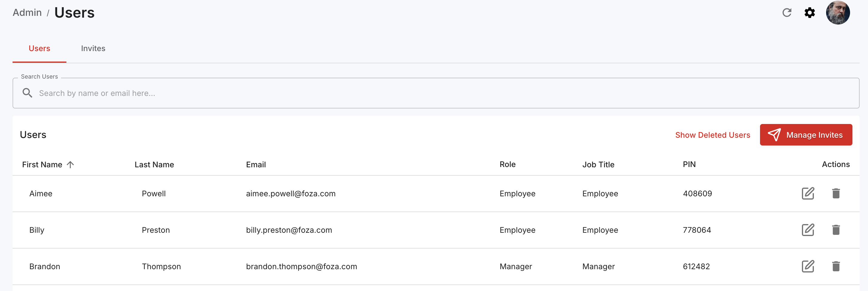Select the Users tab

pos(39,48)
